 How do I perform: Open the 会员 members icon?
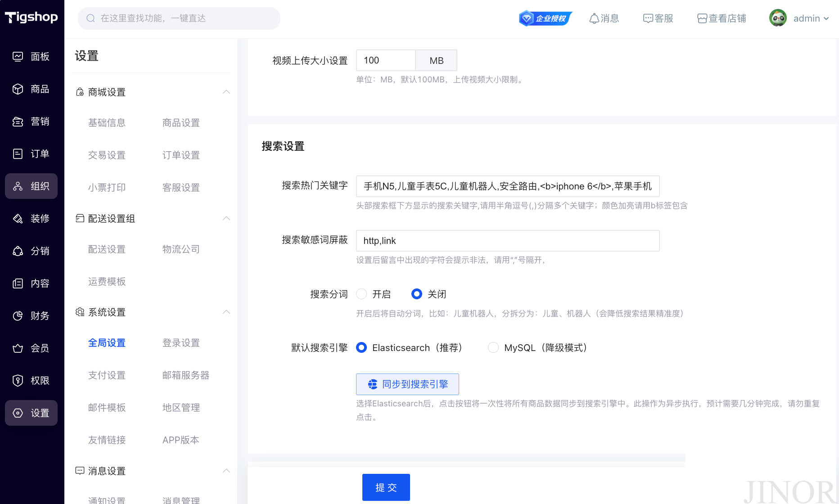18,348
